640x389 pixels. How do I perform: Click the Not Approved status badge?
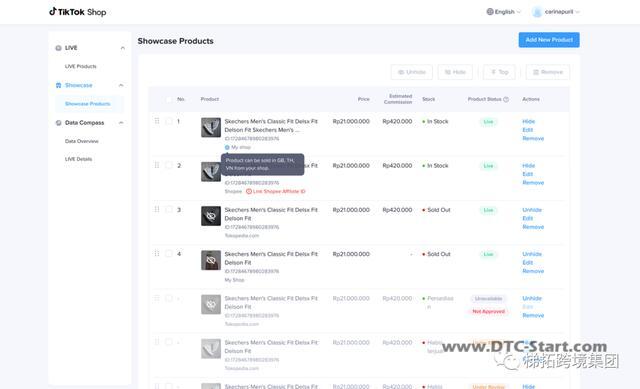coord(488,311)
